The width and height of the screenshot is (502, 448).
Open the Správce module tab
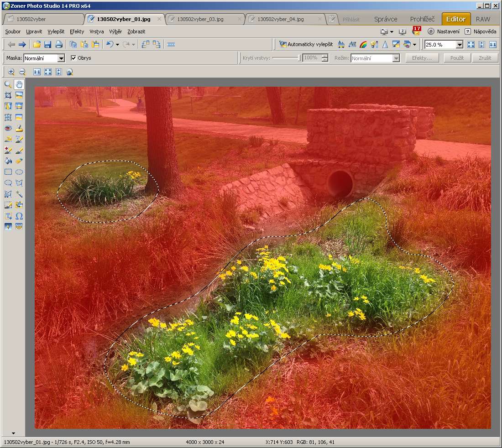(386, 19)
